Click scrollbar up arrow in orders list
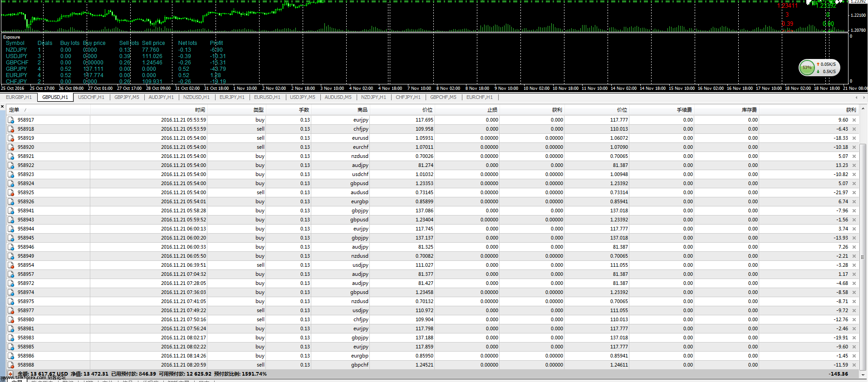The image size is (868, 382). [863, 109]
